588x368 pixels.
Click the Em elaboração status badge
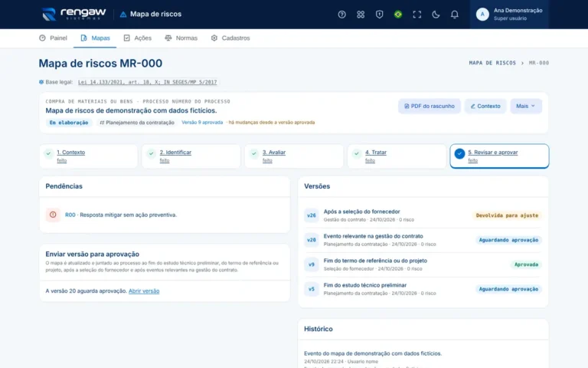tap(69, 123)
